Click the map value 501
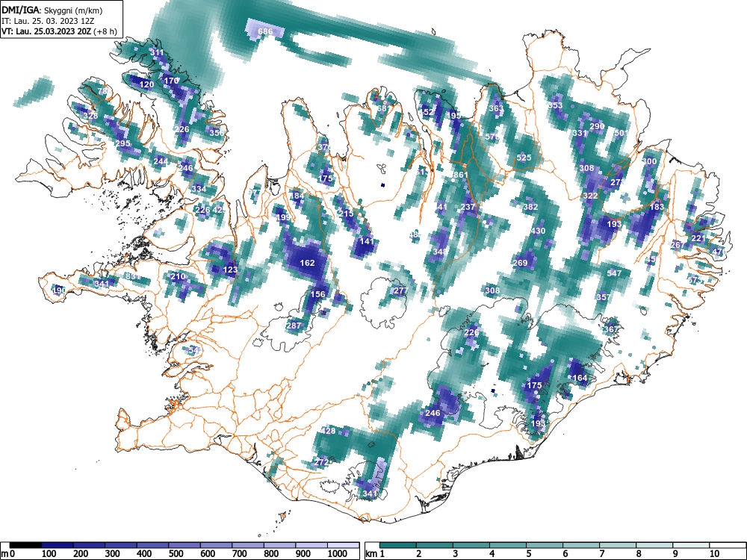This screenshot has width=747, height=560. 622,133
